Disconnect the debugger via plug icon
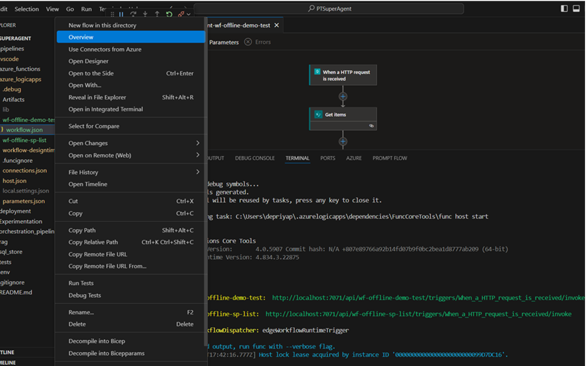 (x=181, y=14)
